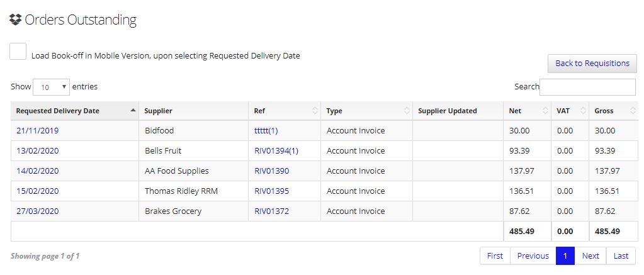Click the Ref column sort icon
The height and width of the screenshot is (275, 644).
[315, 111]
